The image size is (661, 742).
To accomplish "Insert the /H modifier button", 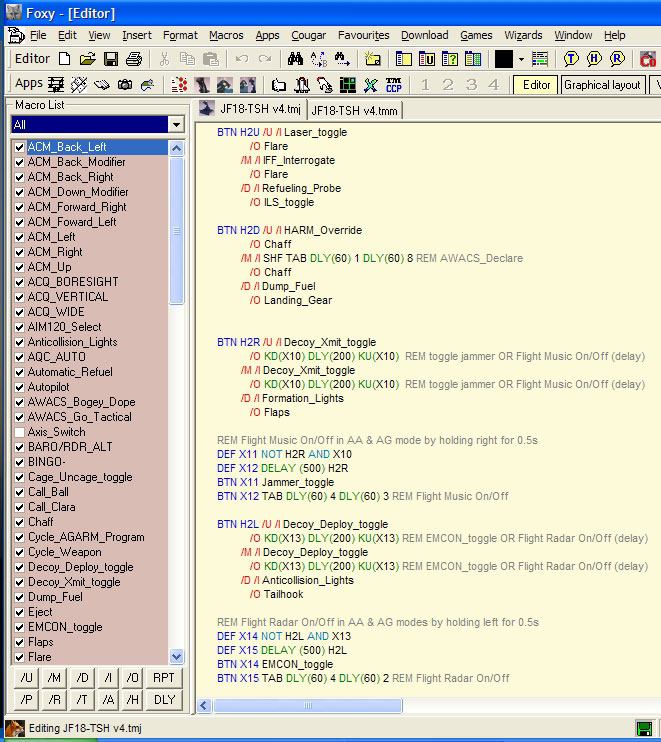I will tap(132, 699).
